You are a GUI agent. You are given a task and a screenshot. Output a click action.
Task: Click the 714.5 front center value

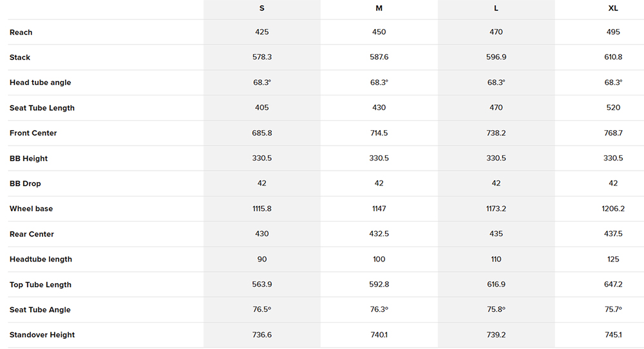tap(379, 133)
